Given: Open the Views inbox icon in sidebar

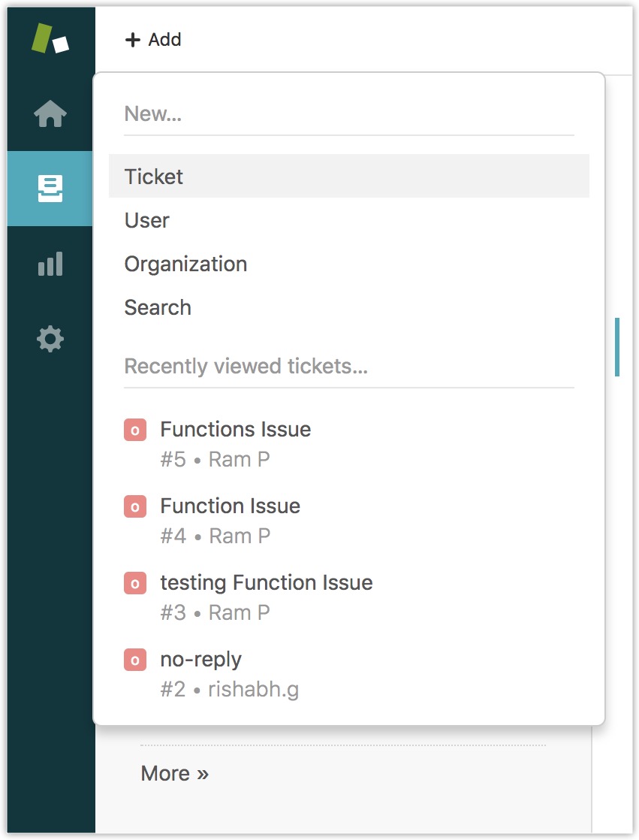Looking at the screenshot, I should tap(50, 189).
